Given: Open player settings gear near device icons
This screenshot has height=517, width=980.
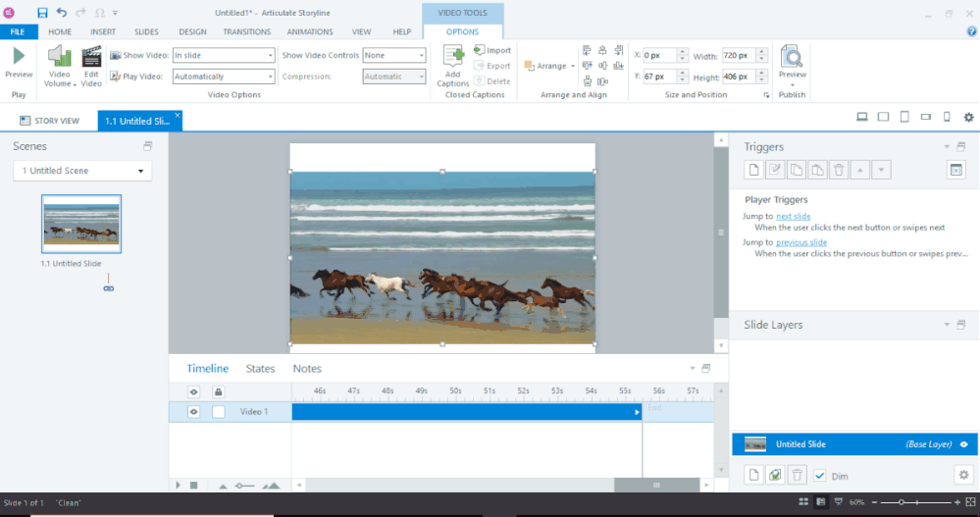Looking at the screenshot, I should [x=969, y=117].
